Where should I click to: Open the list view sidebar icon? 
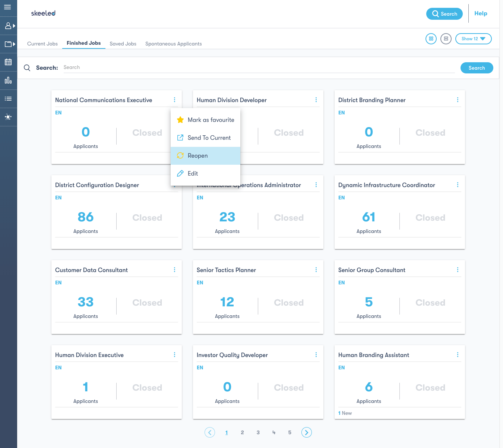8,99
